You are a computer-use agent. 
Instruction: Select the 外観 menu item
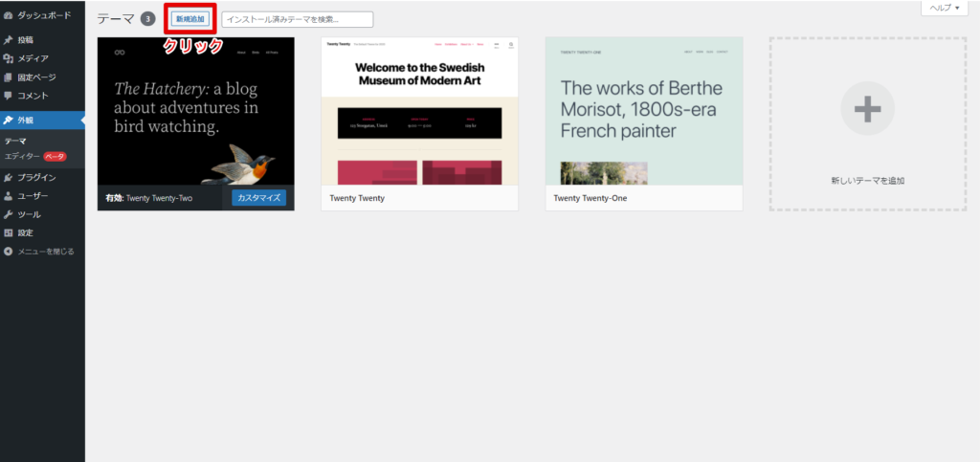click(x=42, y=120)
